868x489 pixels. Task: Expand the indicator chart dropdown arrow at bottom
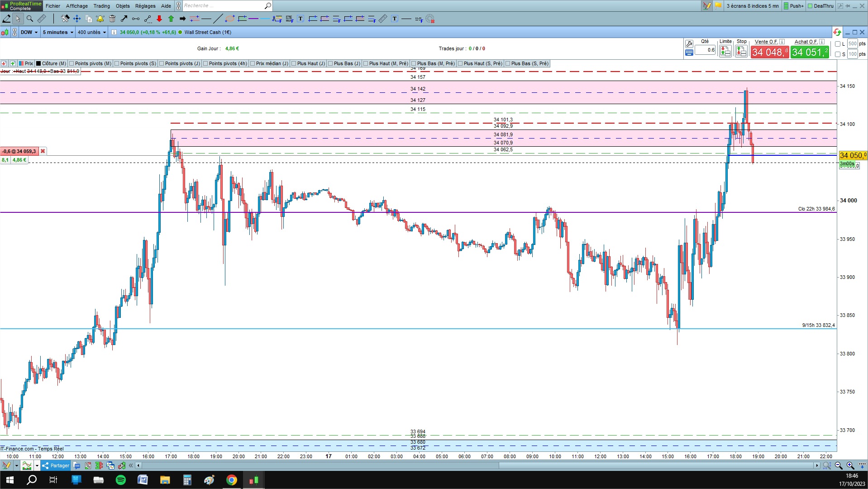coord(37,465)
